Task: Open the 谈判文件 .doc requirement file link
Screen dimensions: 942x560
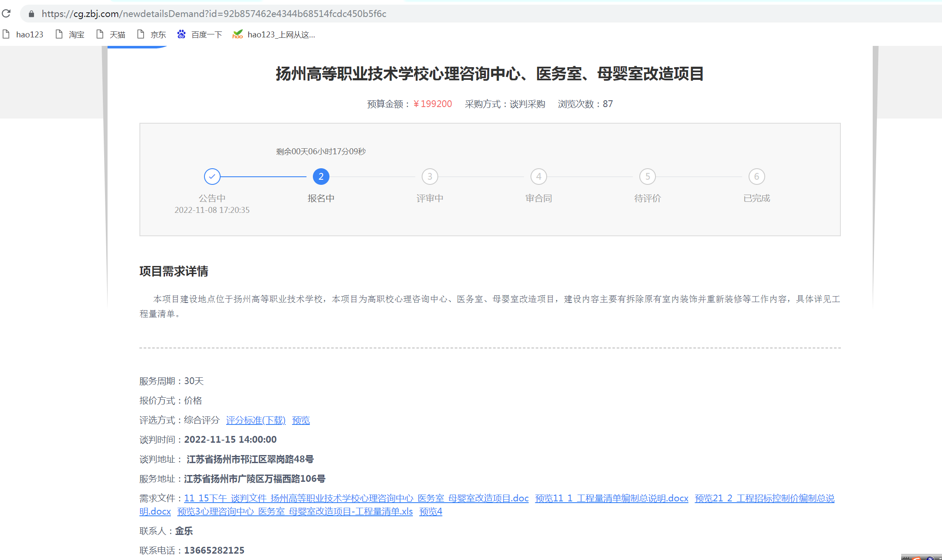Action: click(356, 498)
